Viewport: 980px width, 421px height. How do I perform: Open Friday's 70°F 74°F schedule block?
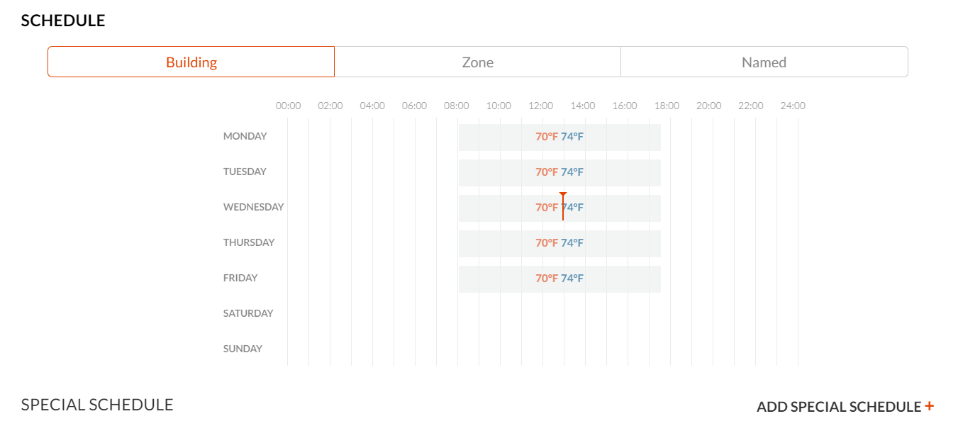(x=559, y=279)
